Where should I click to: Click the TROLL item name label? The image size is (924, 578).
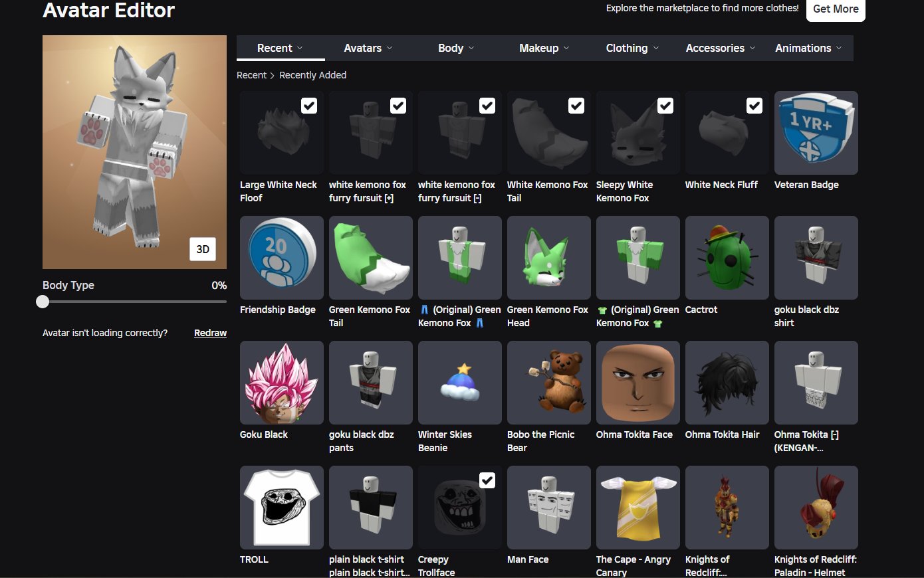[254, 559]
